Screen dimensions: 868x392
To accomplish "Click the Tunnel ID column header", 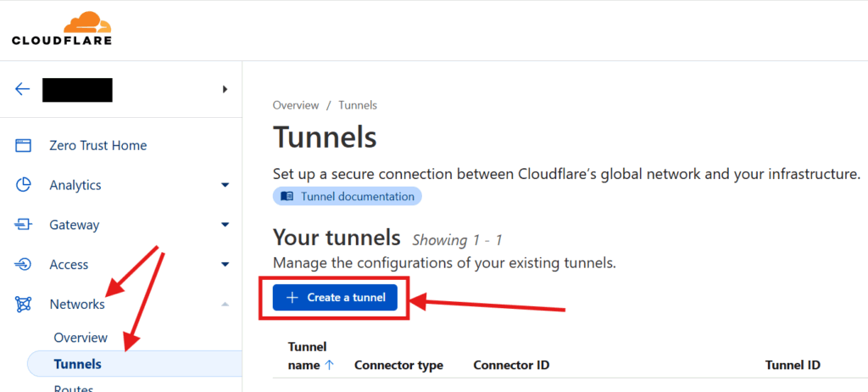I will [793, 366].
